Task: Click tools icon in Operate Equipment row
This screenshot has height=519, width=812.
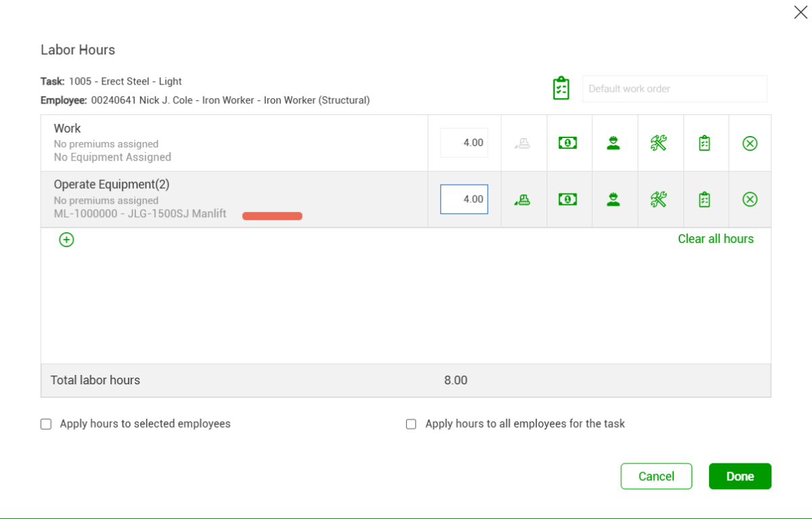Action: 658,200
